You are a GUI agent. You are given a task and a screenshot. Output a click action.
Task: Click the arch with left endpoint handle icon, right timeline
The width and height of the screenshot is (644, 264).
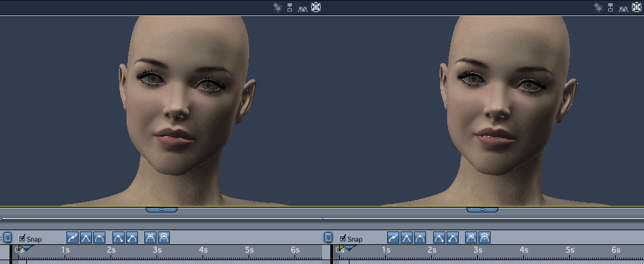pos(452,237)
